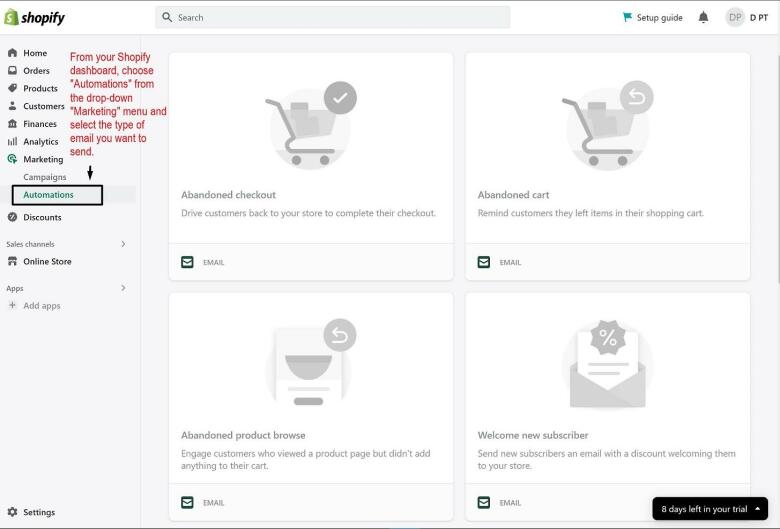780x529 pixels.
Task: Click the Finances bank icon
Action: (12, 124)
